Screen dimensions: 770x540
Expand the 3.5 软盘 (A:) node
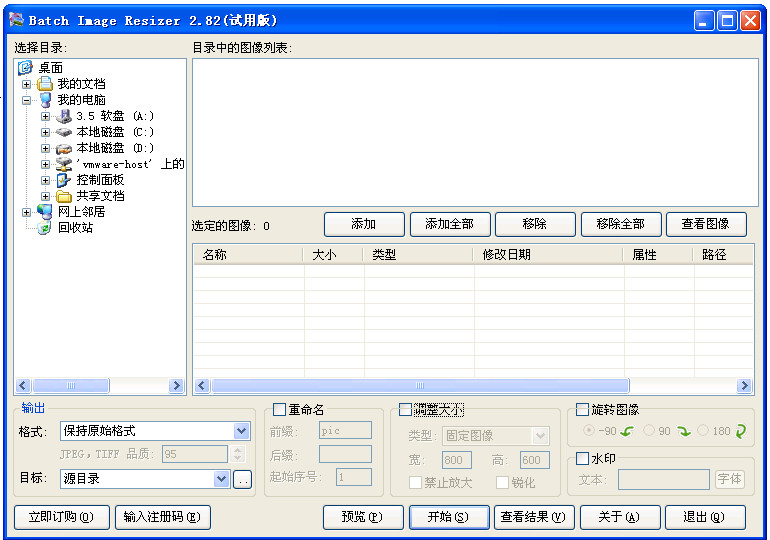click(45, 116)
